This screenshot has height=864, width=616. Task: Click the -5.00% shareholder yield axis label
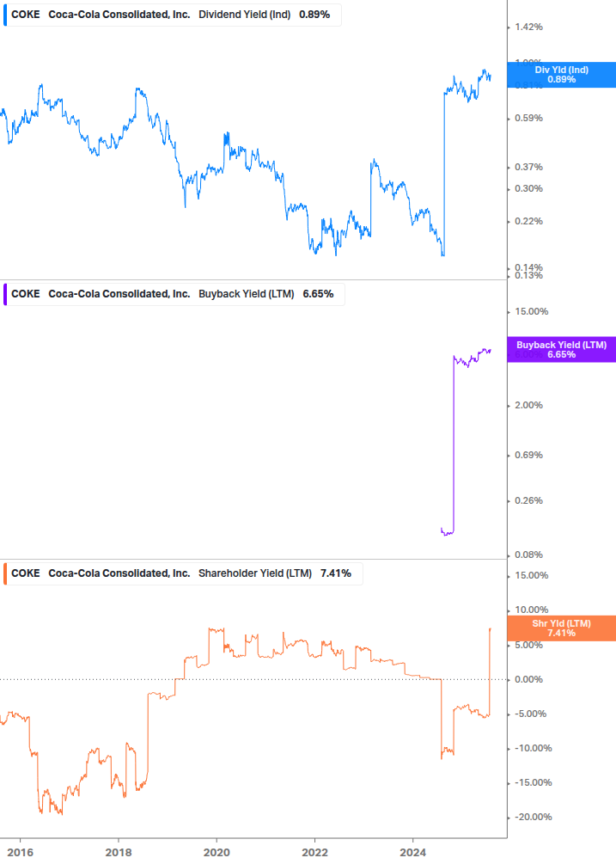(530, 714)
